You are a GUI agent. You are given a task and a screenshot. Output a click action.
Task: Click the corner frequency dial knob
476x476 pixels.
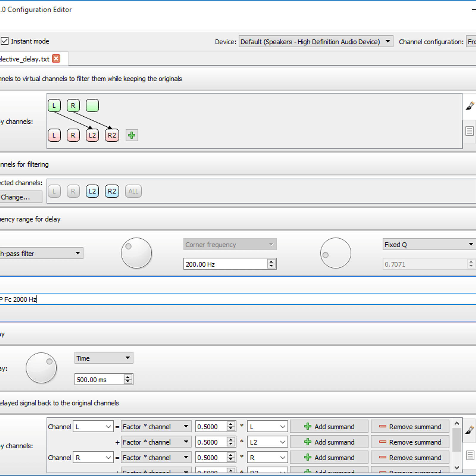[136, 253]
